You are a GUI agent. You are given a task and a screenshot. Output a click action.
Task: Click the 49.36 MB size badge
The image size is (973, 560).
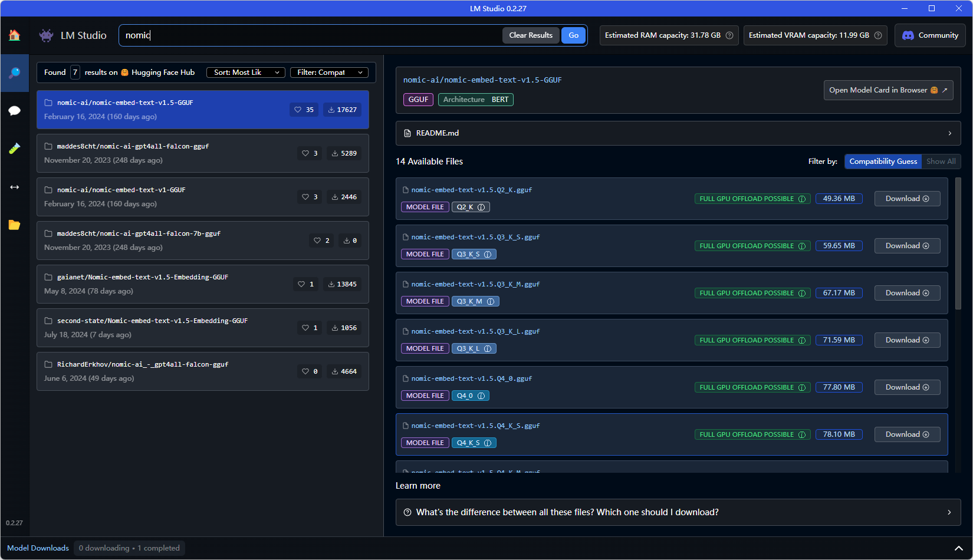[839, 199]
